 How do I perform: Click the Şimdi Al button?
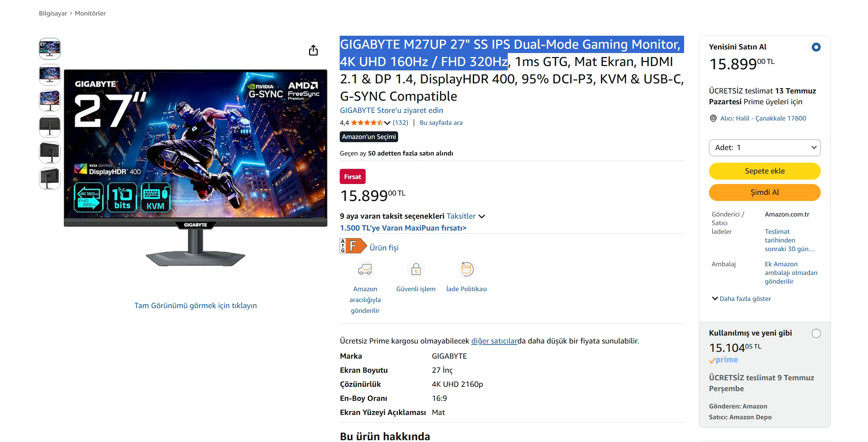coord(765,192)
